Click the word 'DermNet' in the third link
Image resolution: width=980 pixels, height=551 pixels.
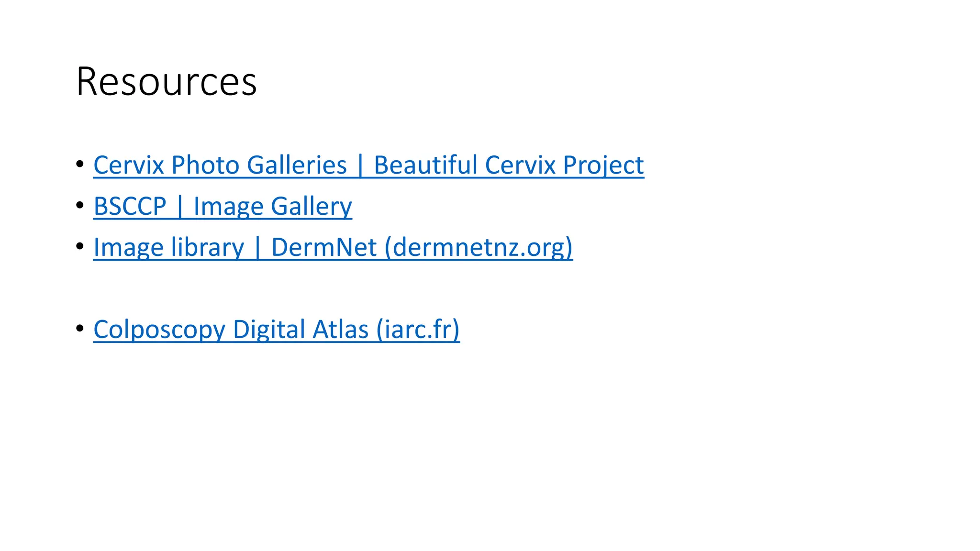point(324,248)
